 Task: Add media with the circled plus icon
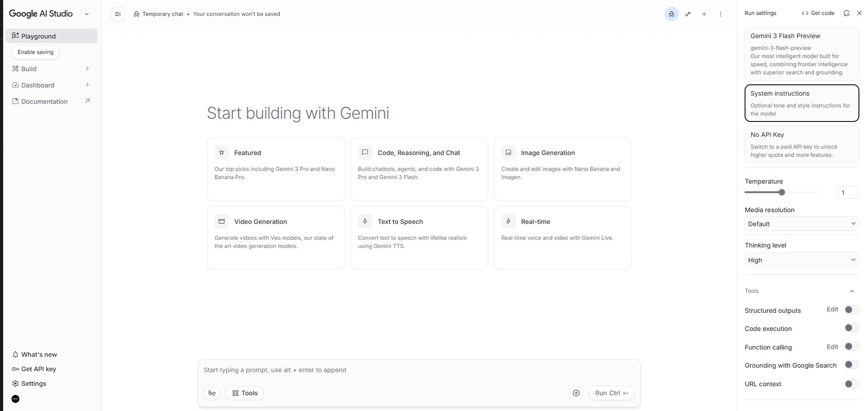pyautogui.click(x=576, y=393)
